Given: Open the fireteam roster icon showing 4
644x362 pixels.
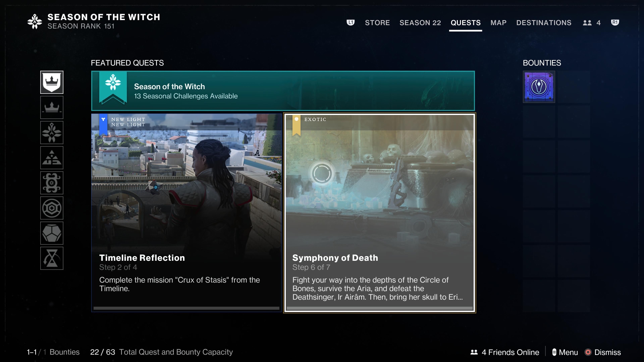Looking at the screenshot, I should (x=592, y=23).
